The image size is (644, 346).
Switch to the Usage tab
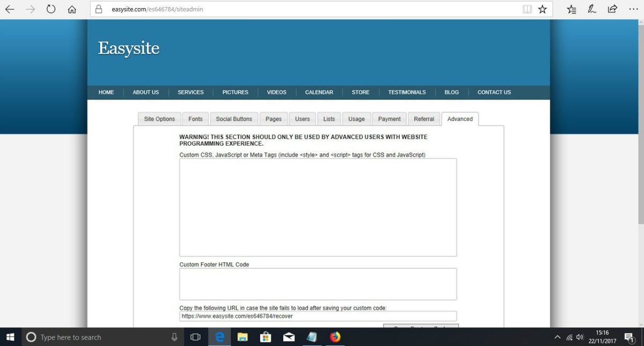pos(356,119)
